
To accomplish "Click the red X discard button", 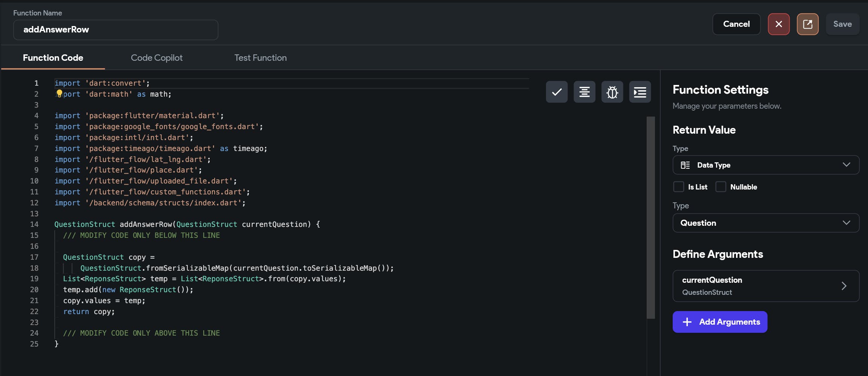I will (779, 24).
